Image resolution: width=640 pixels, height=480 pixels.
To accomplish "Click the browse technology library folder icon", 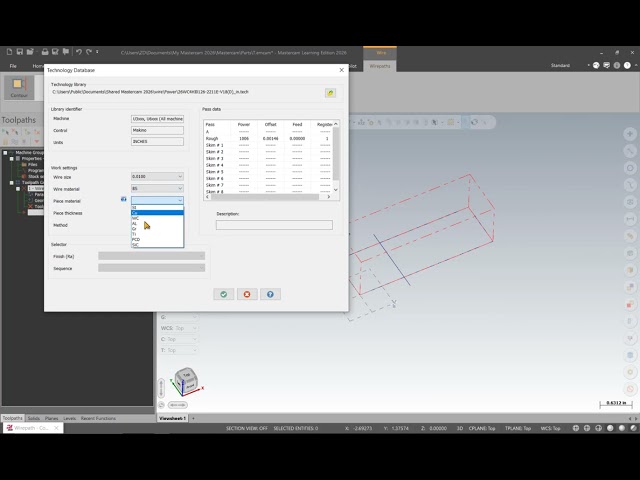I will [x=330, y=93].
